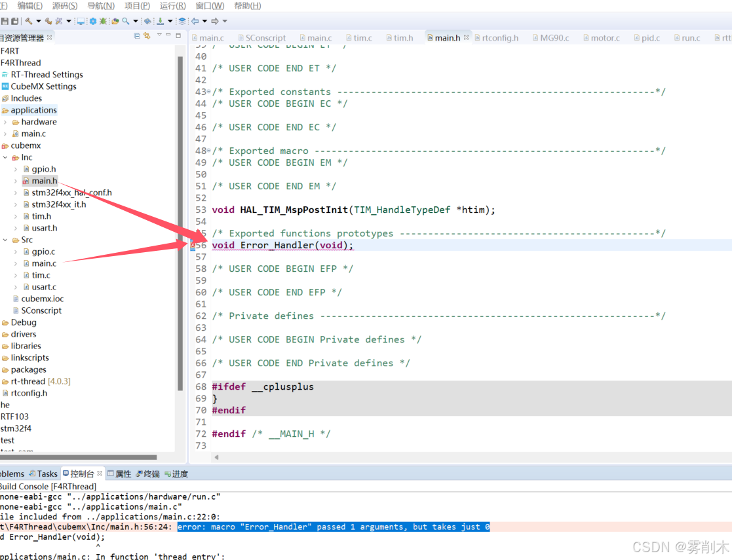The width and height of the screenshot is (732, 560).
Task: Click the external tools wrench icon
Action: pyautogui.click(x=59, y=20)
